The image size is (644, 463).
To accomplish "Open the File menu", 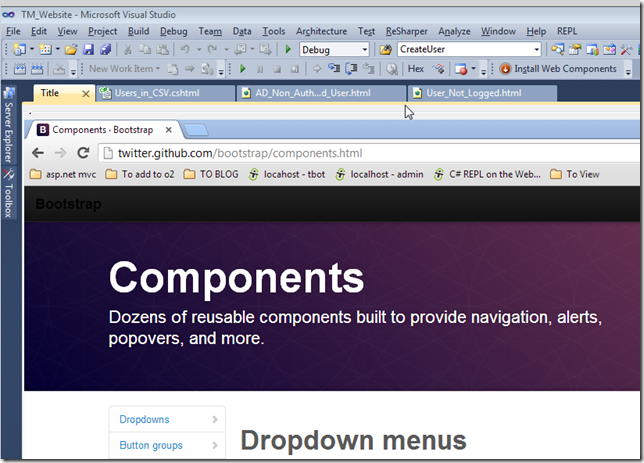I will [13, 31].
